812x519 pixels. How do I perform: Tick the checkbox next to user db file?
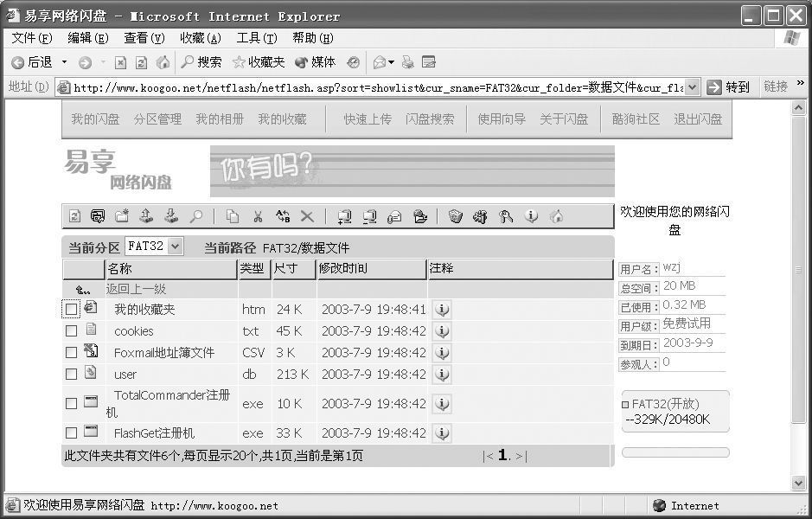(x=72, y=375)
